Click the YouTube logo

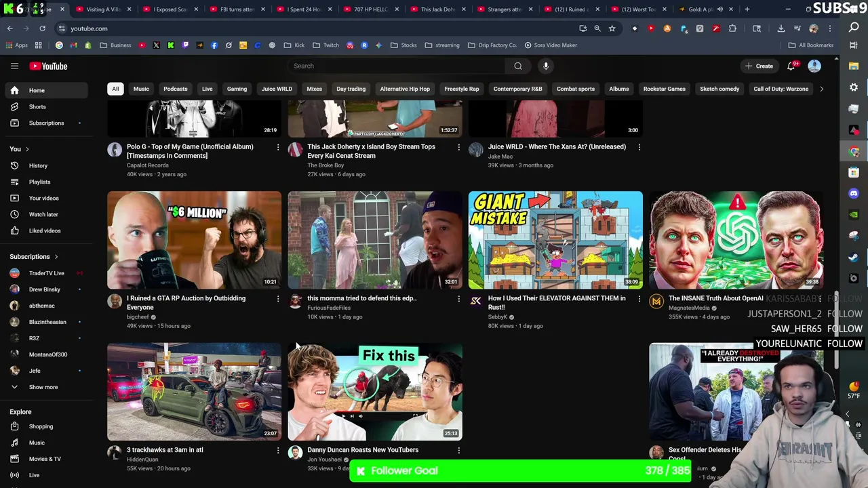click(x=48, y=66)
